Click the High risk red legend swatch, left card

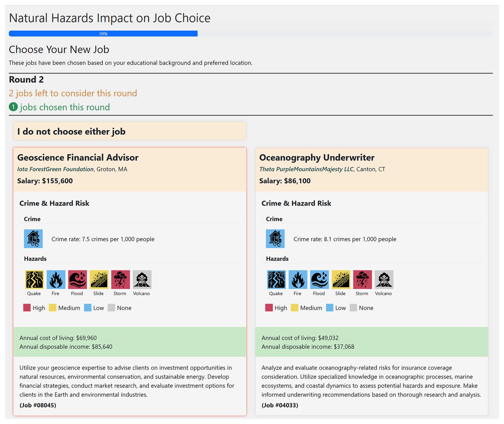click(x=27, y=308)
